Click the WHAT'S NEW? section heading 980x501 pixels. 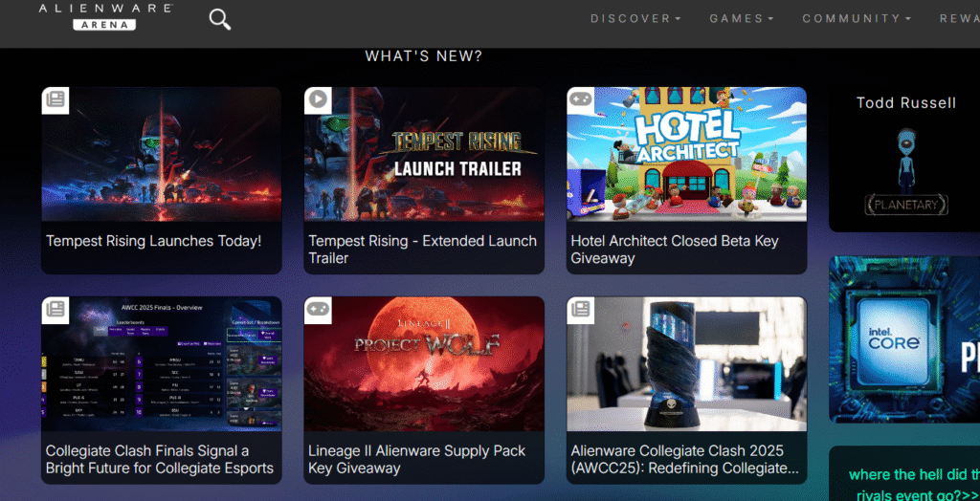pyautogui.click(x=424, y=56)
